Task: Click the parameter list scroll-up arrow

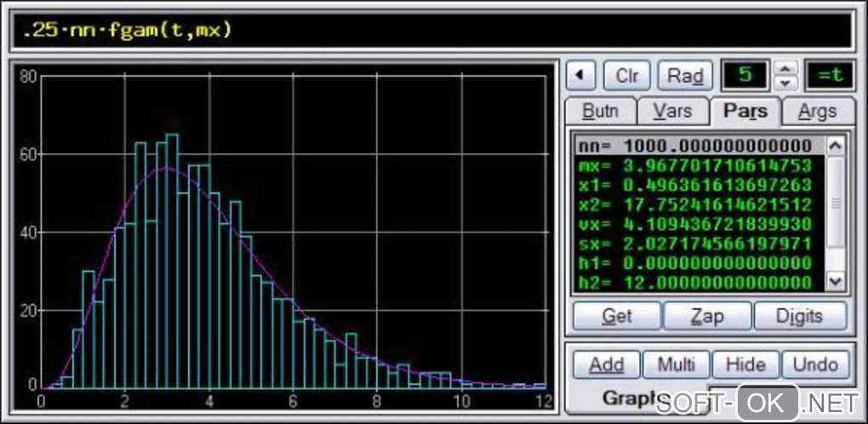Action: click(836, 146)
